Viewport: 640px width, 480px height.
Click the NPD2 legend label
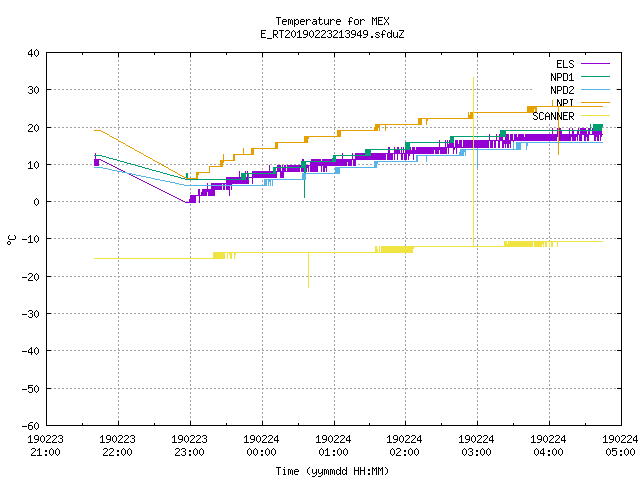(562, 90)
